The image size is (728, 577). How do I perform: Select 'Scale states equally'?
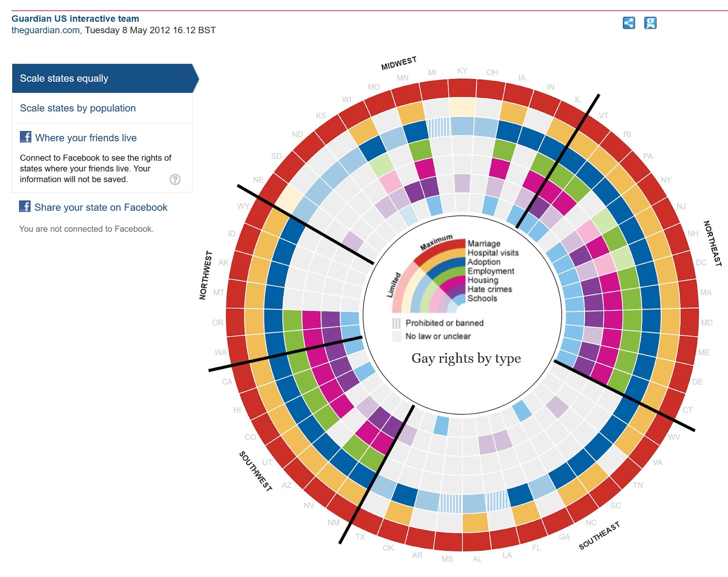tap(64, 78)
